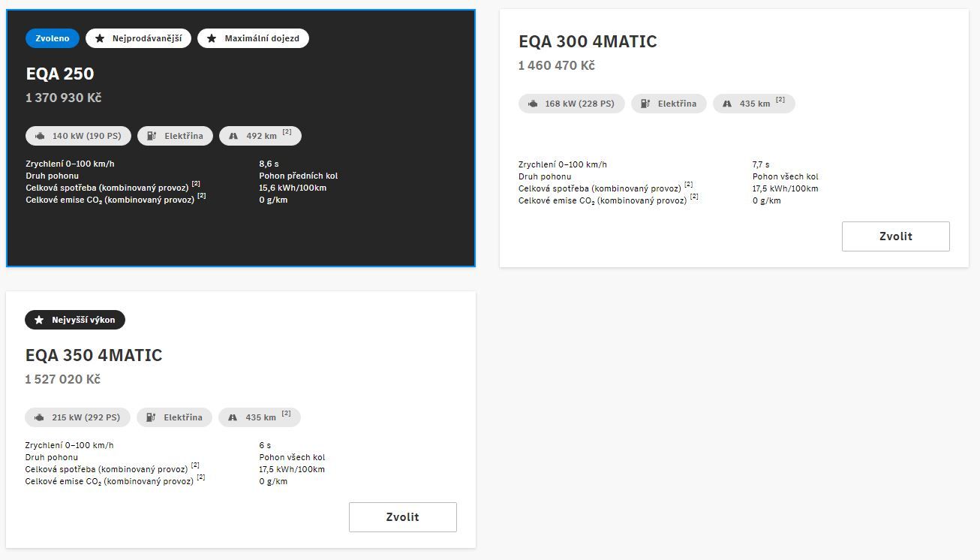Click Celkové emise CO₂ label in EQA 250
The image size is (980, 560).
coord(110,200)
